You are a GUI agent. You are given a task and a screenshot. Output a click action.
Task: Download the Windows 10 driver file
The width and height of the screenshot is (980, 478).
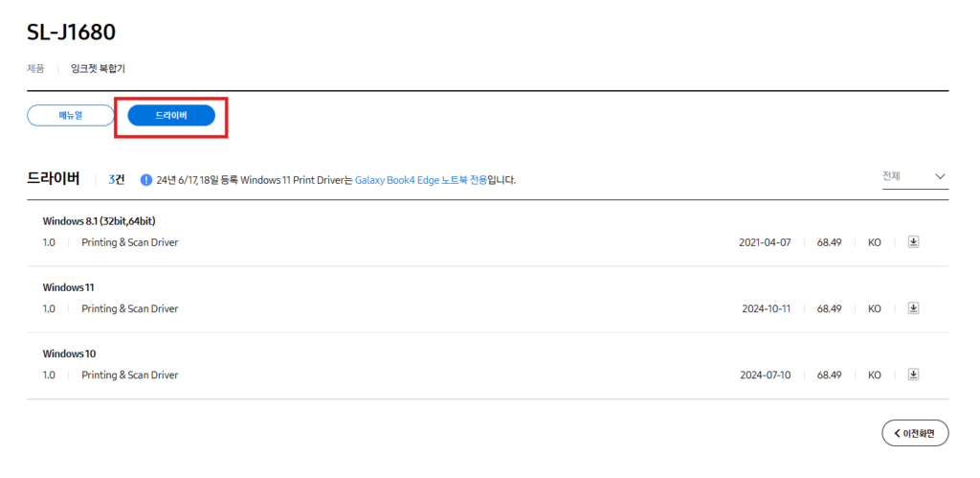pos(913,375)
